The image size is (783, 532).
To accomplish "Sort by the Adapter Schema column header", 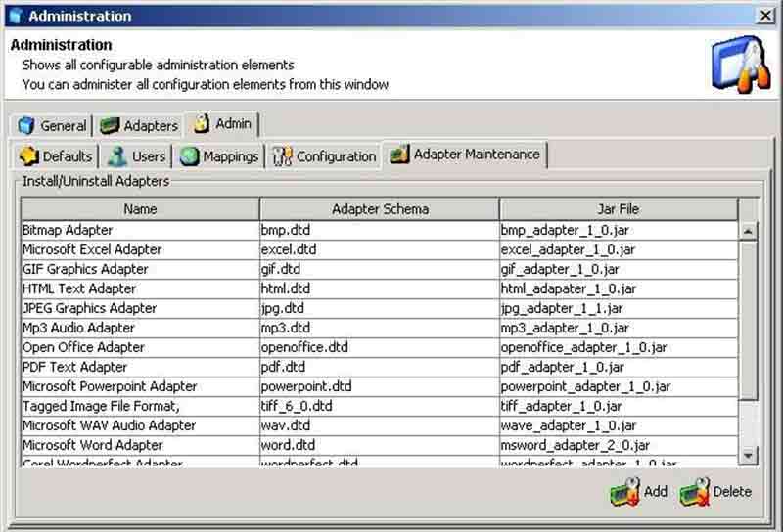I will 380,209.
